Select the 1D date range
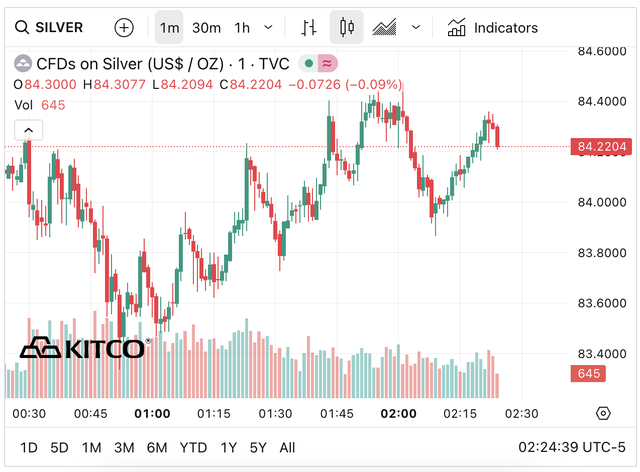 (x=29, y=447)
